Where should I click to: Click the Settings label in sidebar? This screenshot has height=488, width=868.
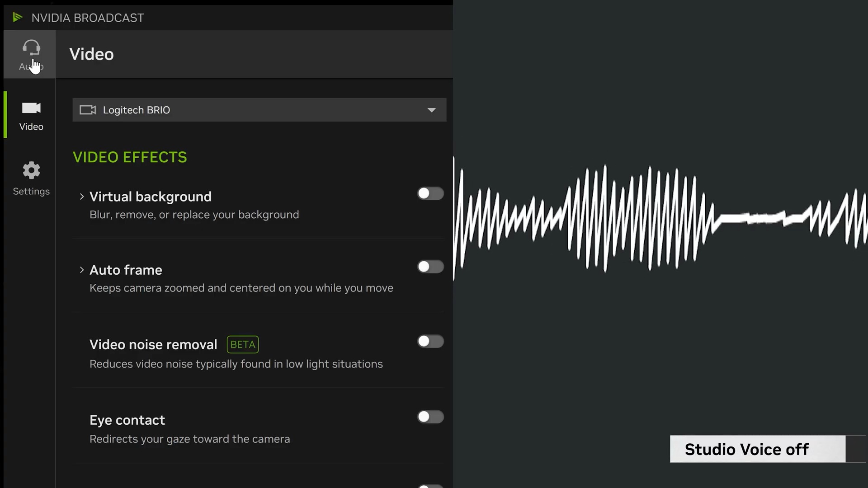pos(31,192)
